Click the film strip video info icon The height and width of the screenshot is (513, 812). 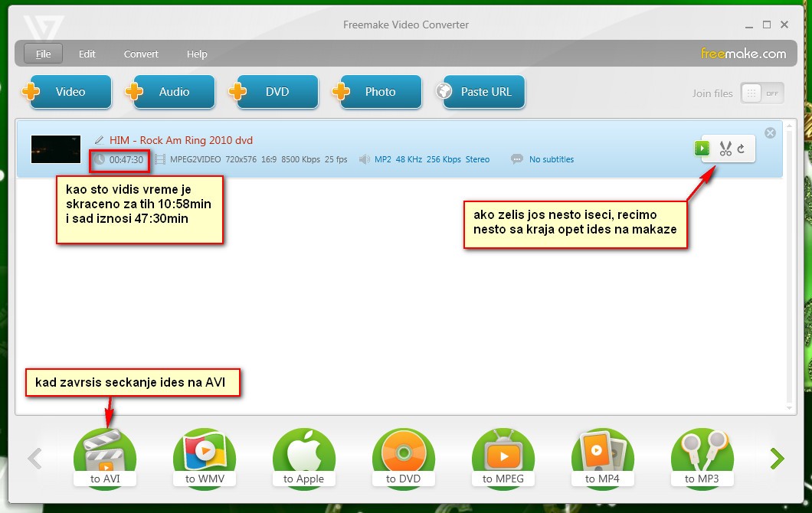click(x=160, y=159)
